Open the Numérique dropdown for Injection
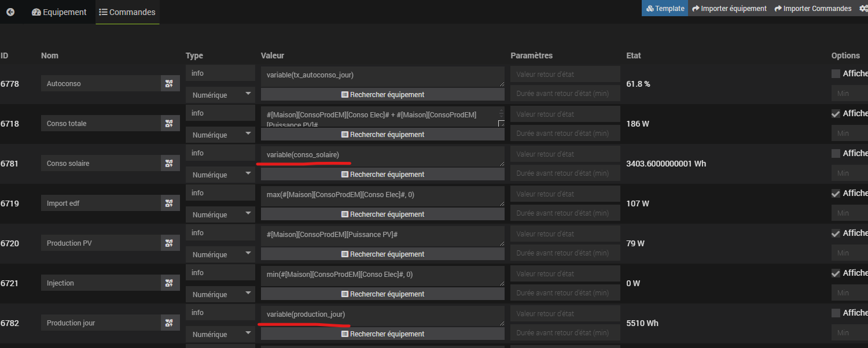 (220, 294)
